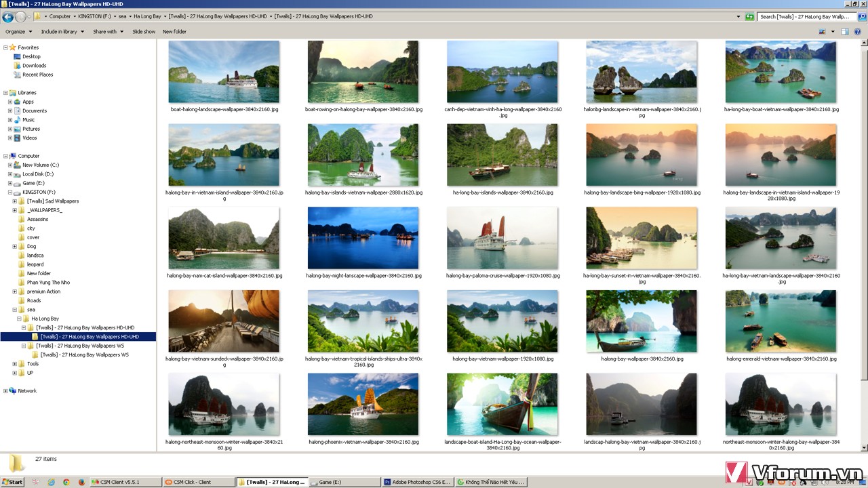
Task: Select the Pictures library
Action: (x=31, y=129)
